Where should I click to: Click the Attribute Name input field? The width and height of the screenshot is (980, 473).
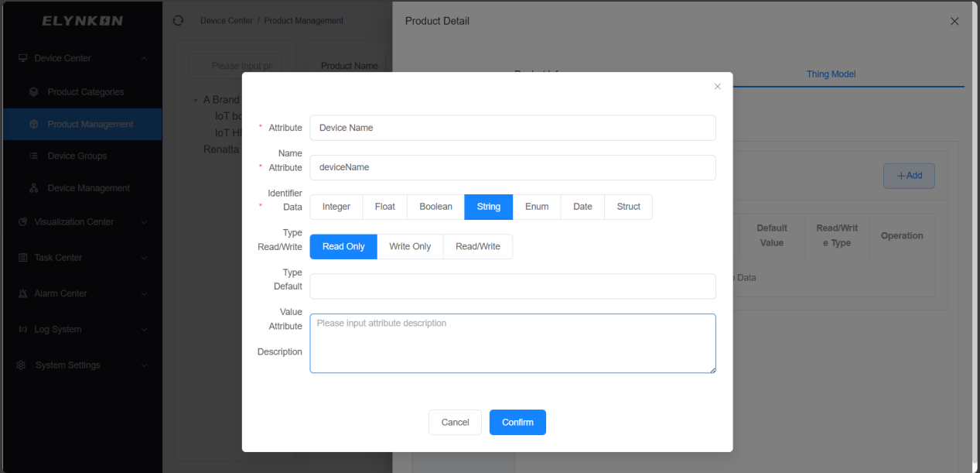pos(513,128)
